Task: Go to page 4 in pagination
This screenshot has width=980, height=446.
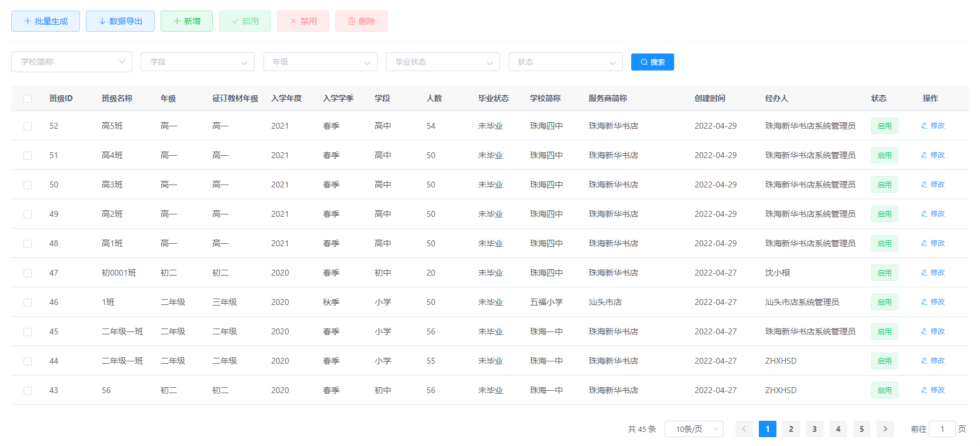Action: click(x=838, y=429)
